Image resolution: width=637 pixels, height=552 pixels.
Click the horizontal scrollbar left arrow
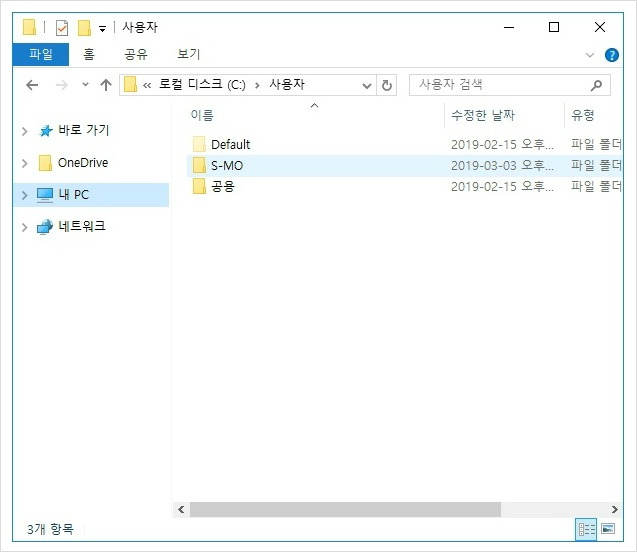click(x=181, y=509)
